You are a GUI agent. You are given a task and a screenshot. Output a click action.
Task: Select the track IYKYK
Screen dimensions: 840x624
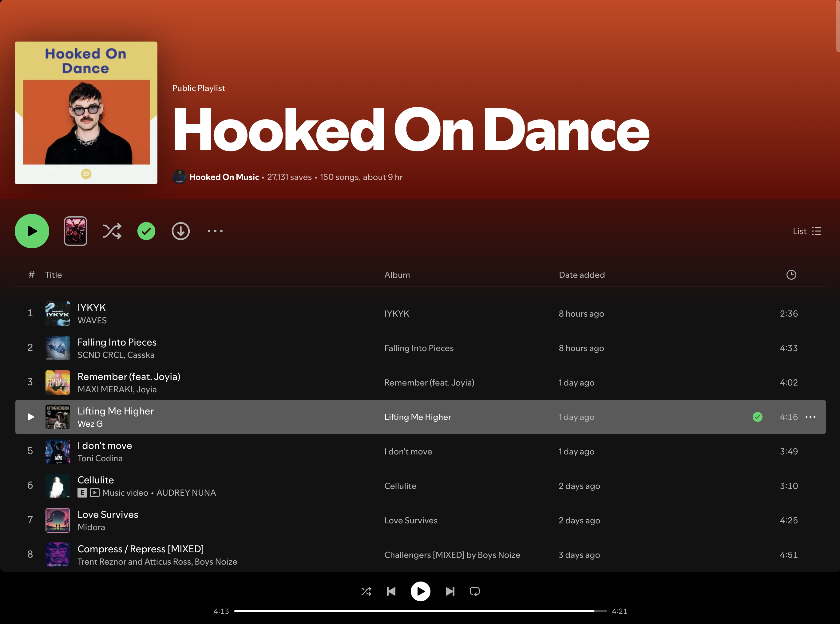pyautogui.click(x=91, y=307)
